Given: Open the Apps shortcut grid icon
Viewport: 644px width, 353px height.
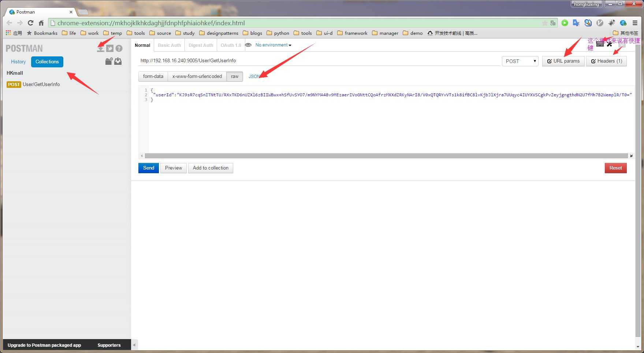Looking at the screenshot, I should 8,33.
